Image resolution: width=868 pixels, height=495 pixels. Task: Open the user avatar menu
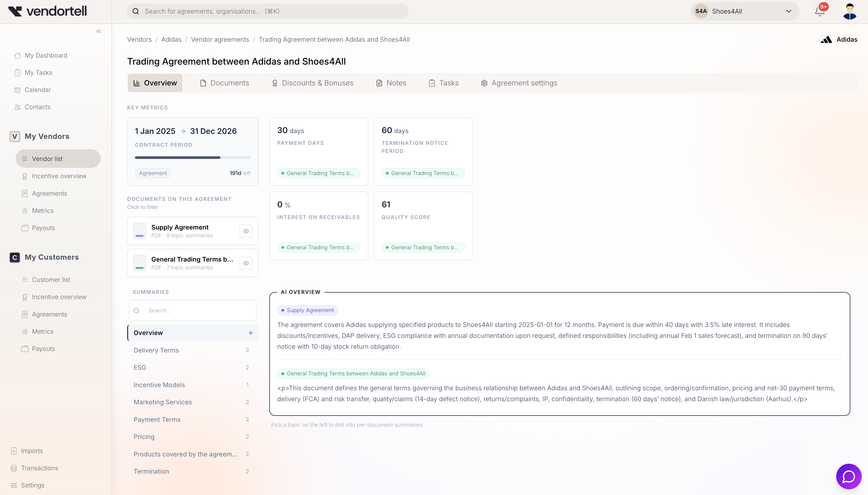pos(850,11)
